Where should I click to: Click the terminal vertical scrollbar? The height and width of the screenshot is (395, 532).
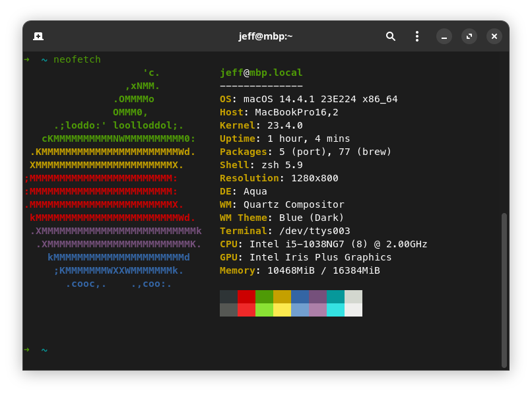[x=504, y=290]
